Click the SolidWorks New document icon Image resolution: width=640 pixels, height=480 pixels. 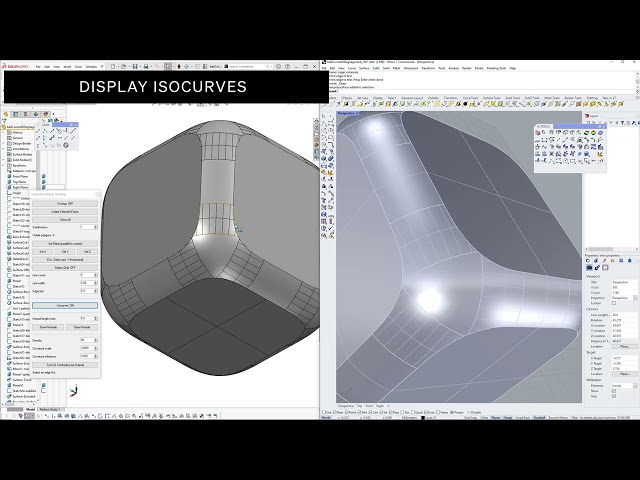(113, 66)
